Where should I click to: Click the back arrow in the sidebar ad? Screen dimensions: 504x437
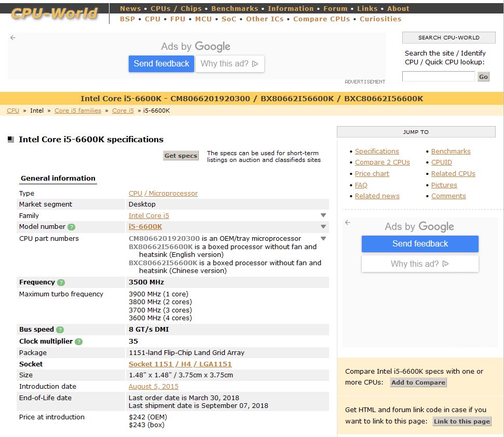point(348,222)
